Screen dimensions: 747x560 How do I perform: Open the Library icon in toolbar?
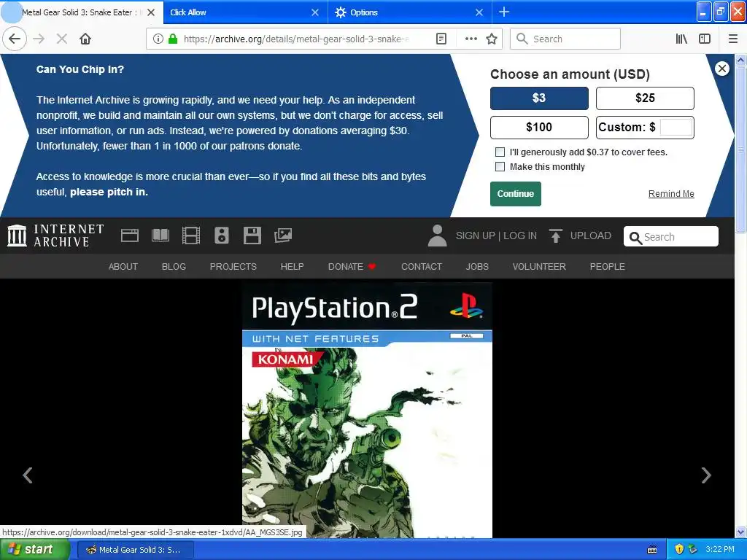pyautogui.click(x=681, y=39)
